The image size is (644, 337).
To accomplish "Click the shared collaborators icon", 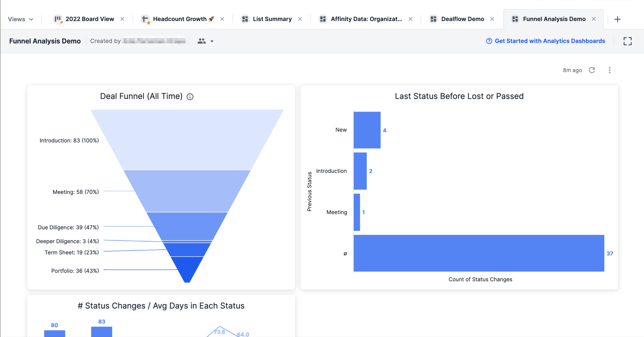I will 202,41.
